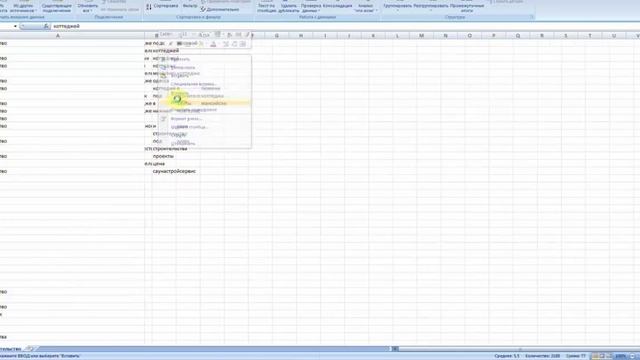Open the Разгруппировать dropdown
640x360 pixels.
(x=431, y=7)
